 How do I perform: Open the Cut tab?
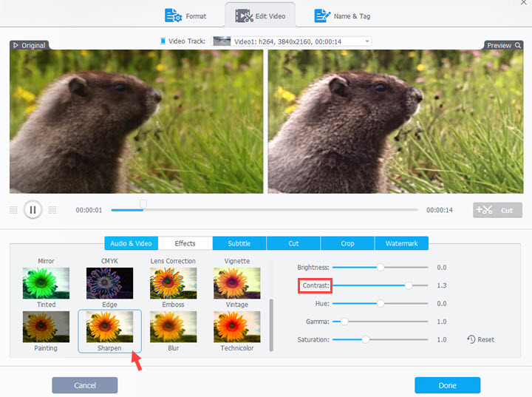coord(293,243)
